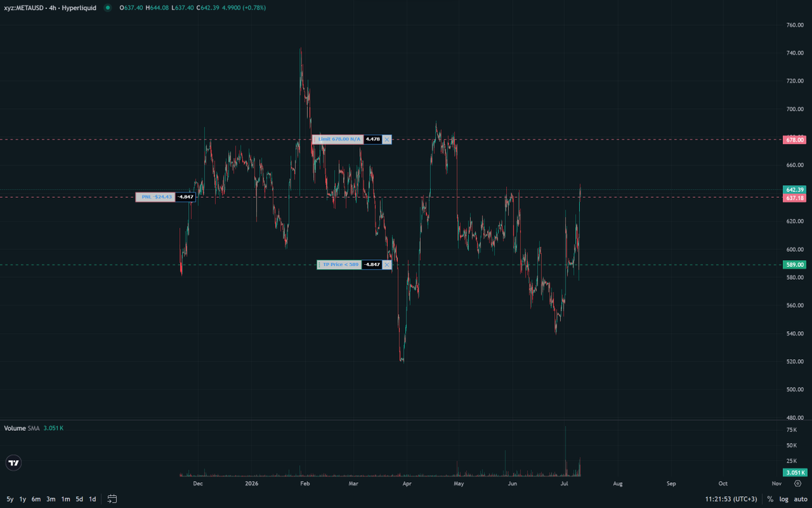Click the TradingView logo icon

(x=14, y=463)
